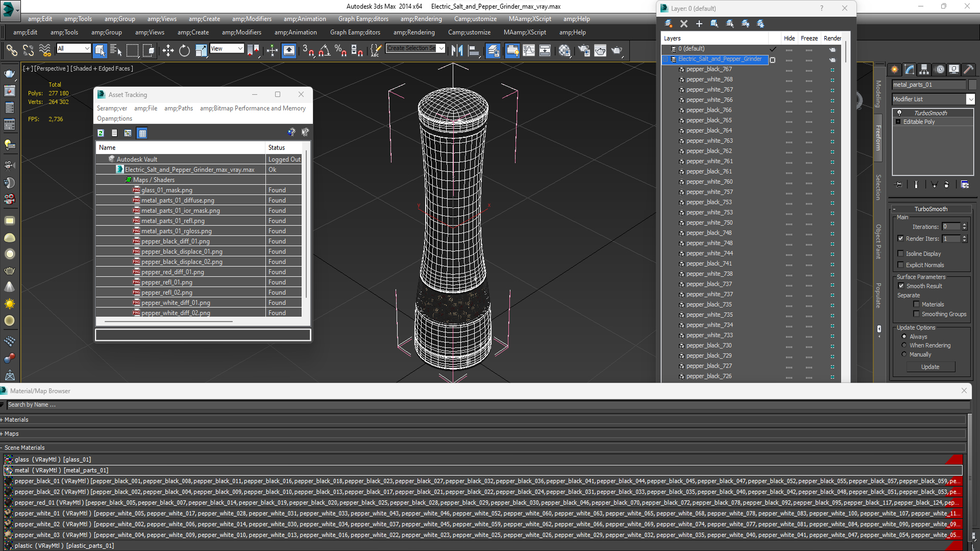This screenshot has width=980, height=551.
Task: Click Remove Modifier trash icon
Action: coord(947,185)
